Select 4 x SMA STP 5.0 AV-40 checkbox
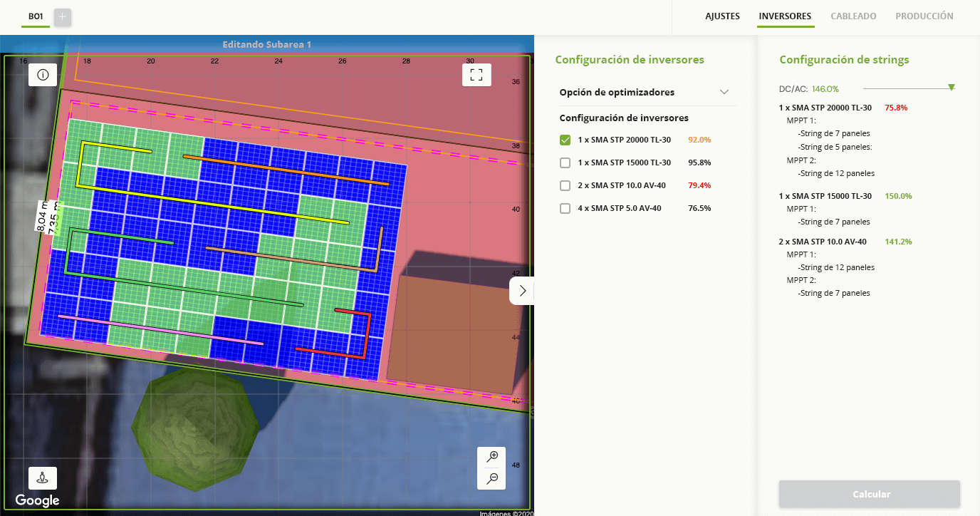Image resolution: width=980 pixels, height=516 pixels. coord(565,209)
